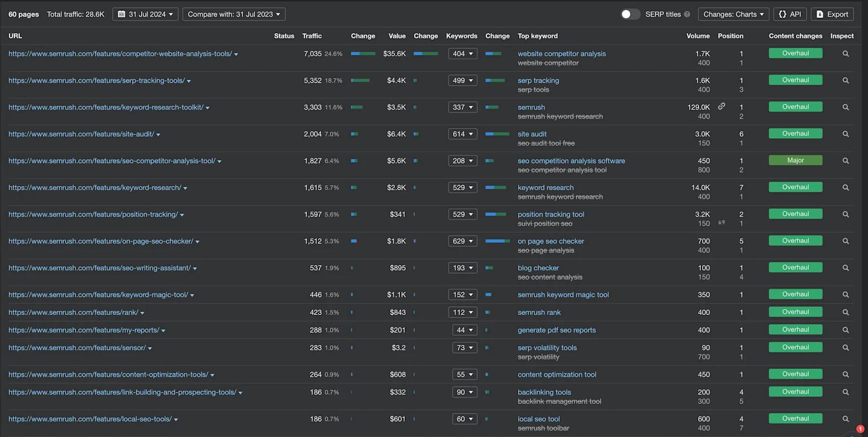
Task: Click the 'website competitor analysis' top keyword
Action: (561, 54)
